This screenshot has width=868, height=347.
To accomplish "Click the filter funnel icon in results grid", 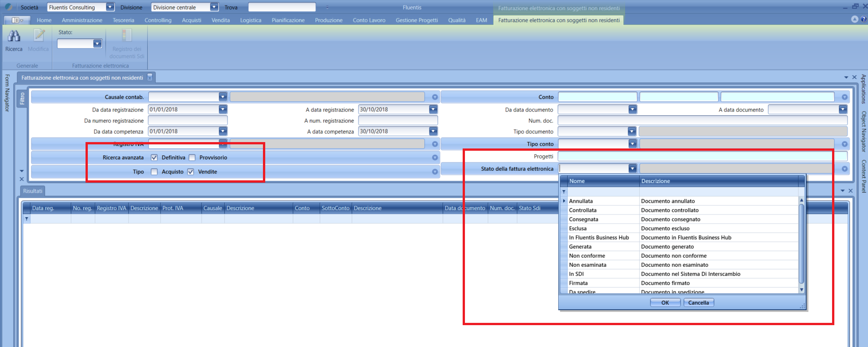I will 27,219.
